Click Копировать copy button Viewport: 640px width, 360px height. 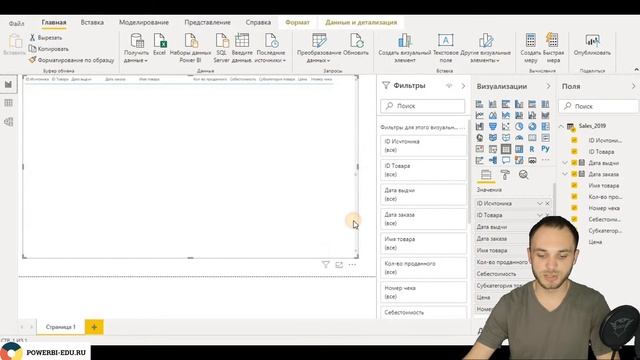pos(48,49)
